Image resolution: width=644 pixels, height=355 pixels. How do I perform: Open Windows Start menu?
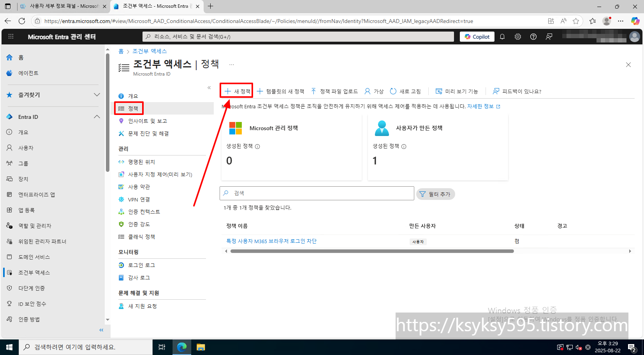pos(9,347)
